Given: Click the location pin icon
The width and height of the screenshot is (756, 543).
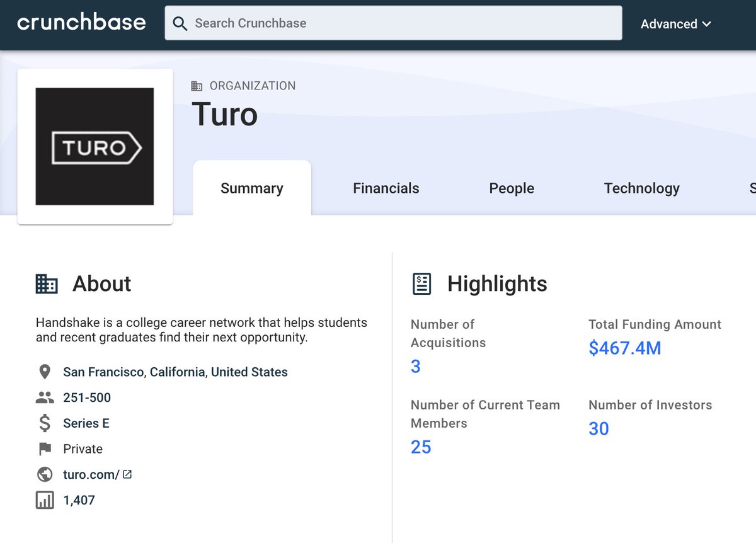Looking at the screenshot, I should point(45,372).
